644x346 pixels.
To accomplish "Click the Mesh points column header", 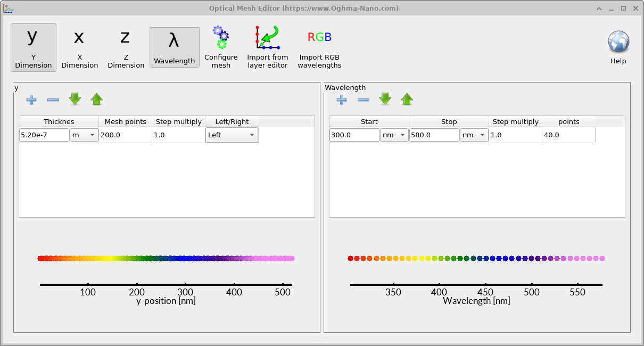I will (126, 121).
